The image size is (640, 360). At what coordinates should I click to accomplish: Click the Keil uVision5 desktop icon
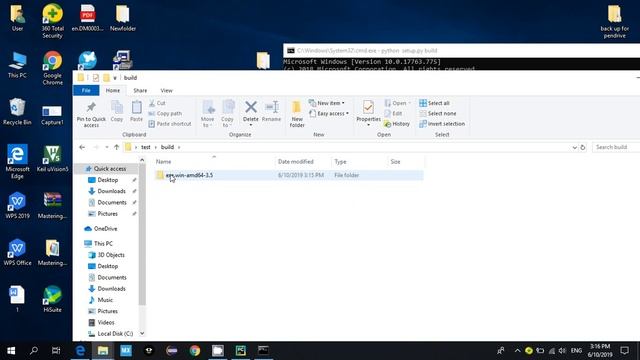(52, 158)
